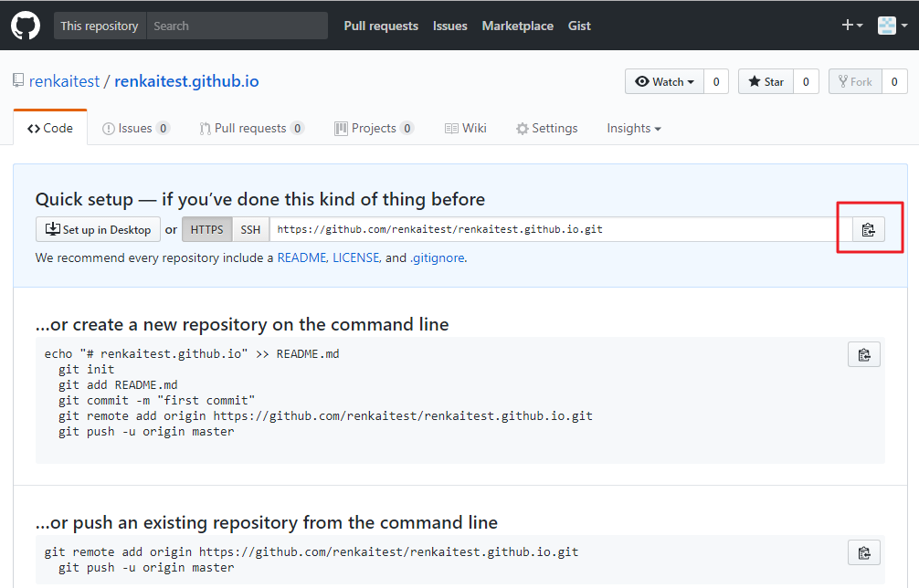This screenshot has width=919, height=588.
Task: Open the user avatar account menu
Action: click(893, 26)
